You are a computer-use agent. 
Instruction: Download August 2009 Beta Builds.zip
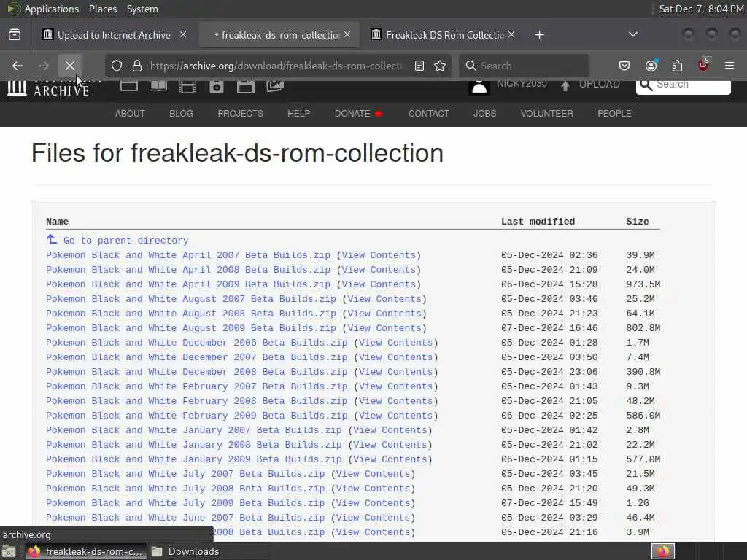pos(190,328)
